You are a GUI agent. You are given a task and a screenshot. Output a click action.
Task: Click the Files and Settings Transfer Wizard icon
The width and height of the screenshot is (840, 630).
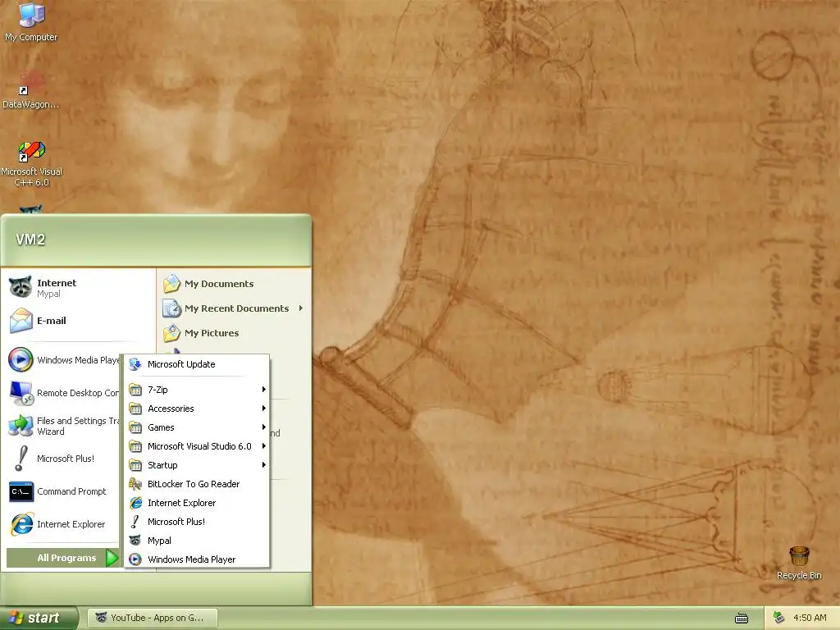[x=21, y=426]
